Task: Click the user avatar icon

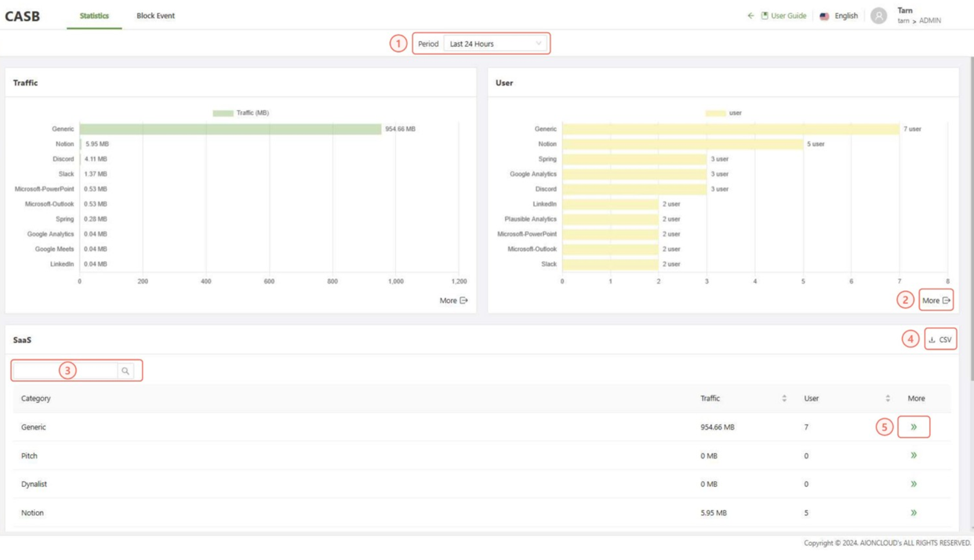Action: click(x=878, y=16)
